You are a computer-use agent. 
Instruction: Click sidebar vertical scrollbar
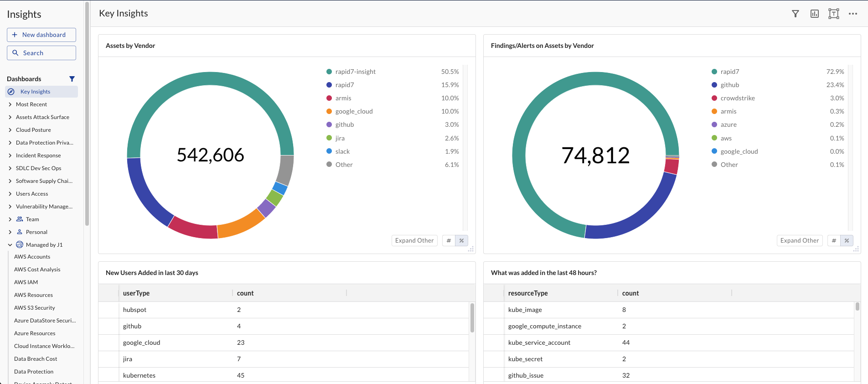[x=87, y=114]
